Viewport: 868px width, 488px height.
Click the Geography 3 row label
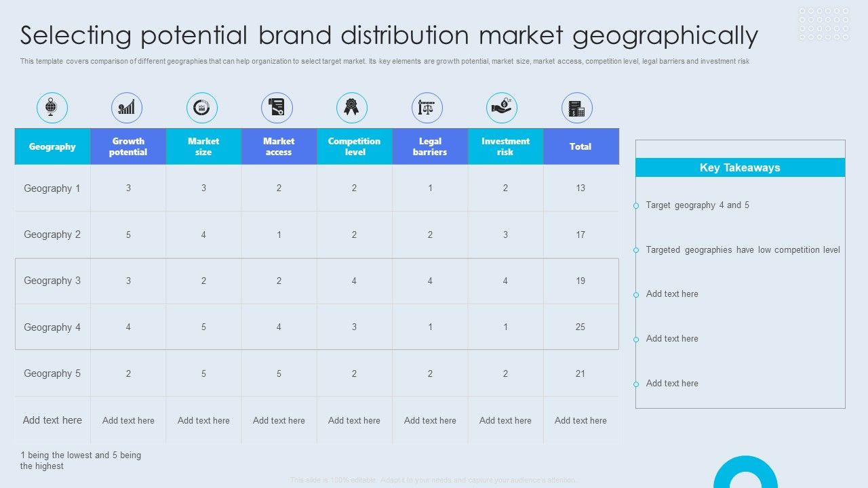pos(52,281)
